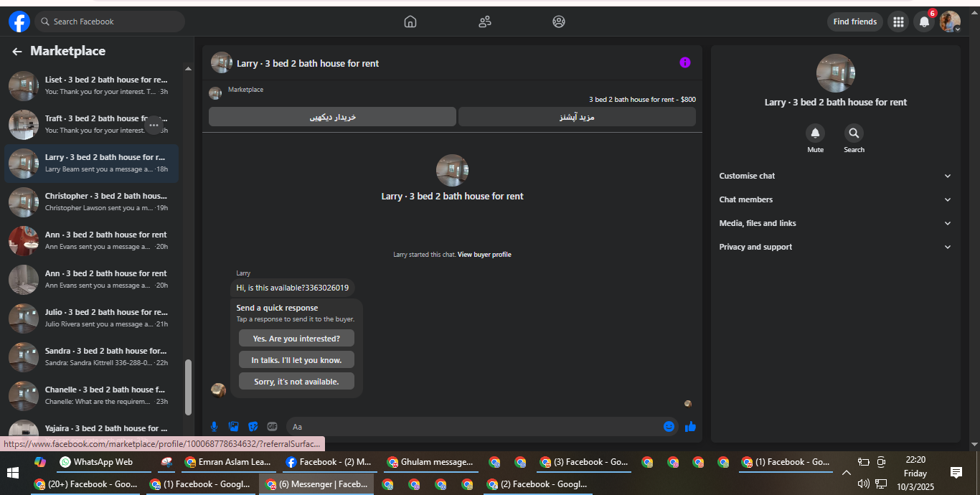
Task: Open Ann conversation received 20h ago, red thumbnail
Action: coord(92,241)
